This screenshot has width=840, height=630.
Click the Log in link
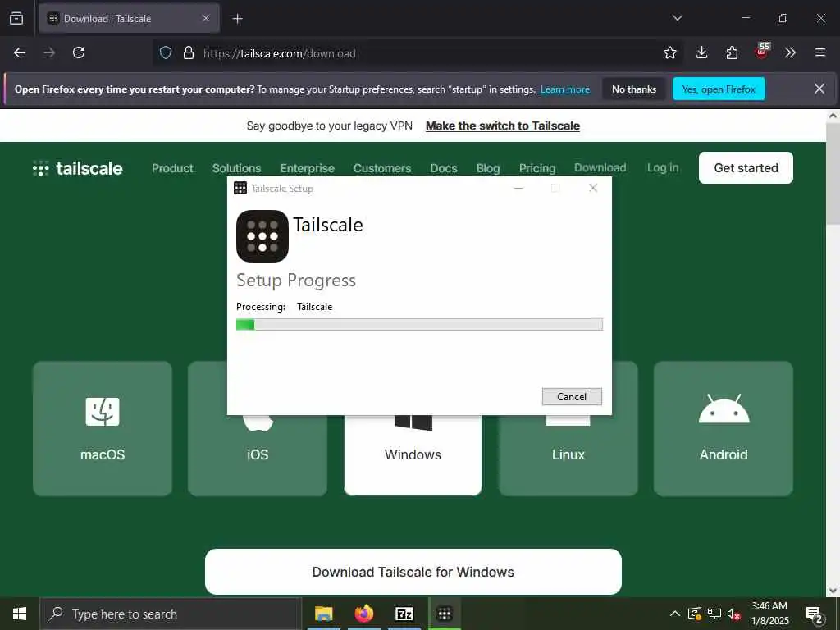point(663,167)
